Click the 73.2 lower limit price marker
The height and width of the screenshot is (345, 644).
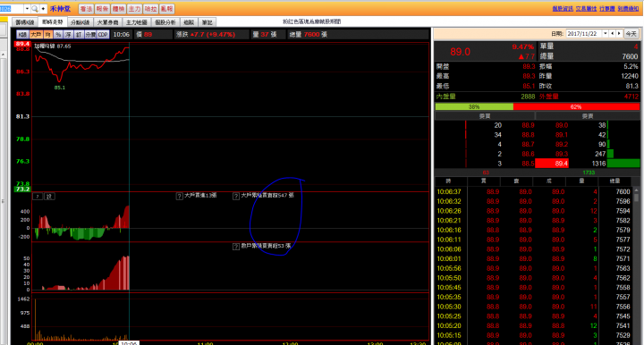click(x=22, y=189)
